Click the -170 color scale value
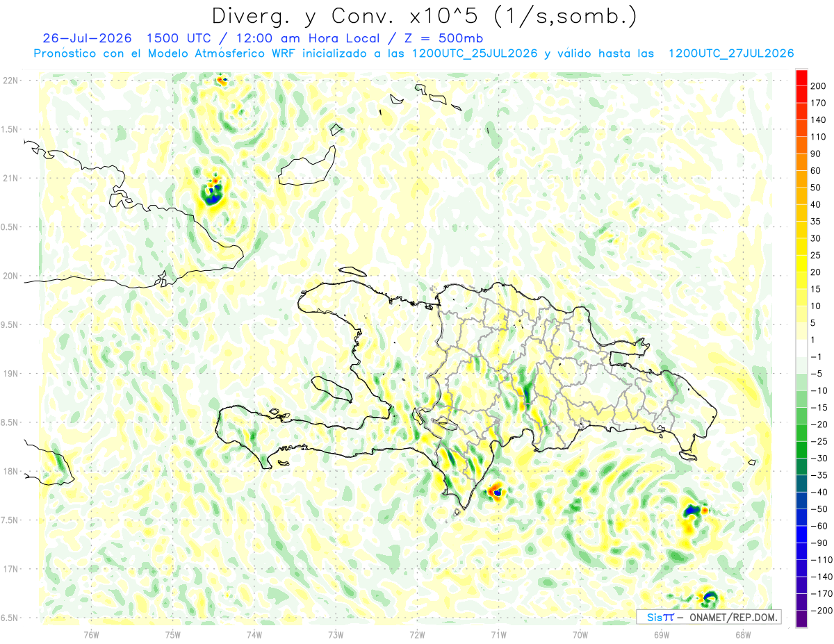This screenshot has height=644, width=834. (820, 594)
